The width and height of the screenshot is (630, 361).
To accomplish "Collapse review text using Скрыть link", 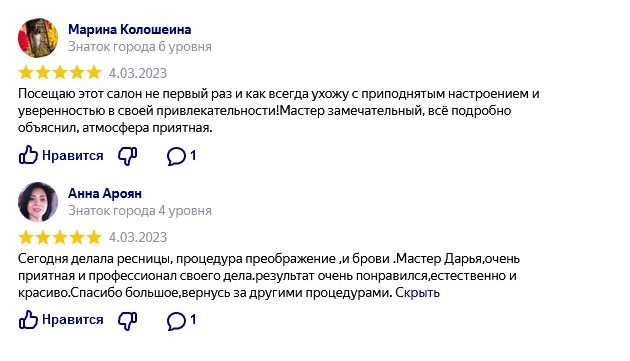I will [x=417, y=293].
